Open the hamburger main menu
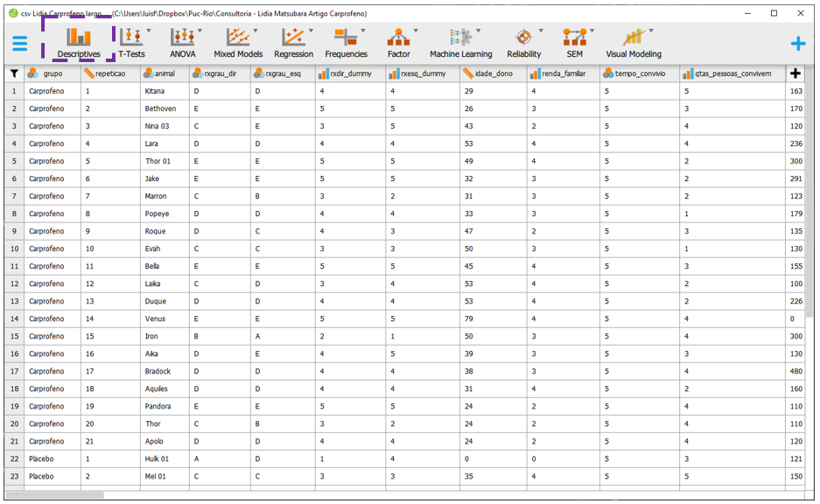Screen dimensions: 820x504 click(x=19, y=43)
